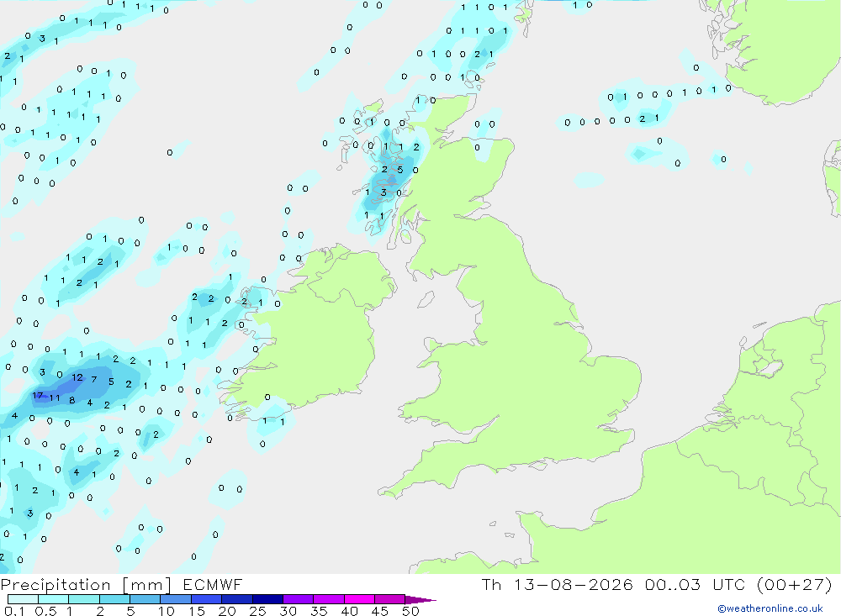Click the legend label '0.5'
This screenshot has width=841, height=616.
pyautogui.click(x=45, y=611)
